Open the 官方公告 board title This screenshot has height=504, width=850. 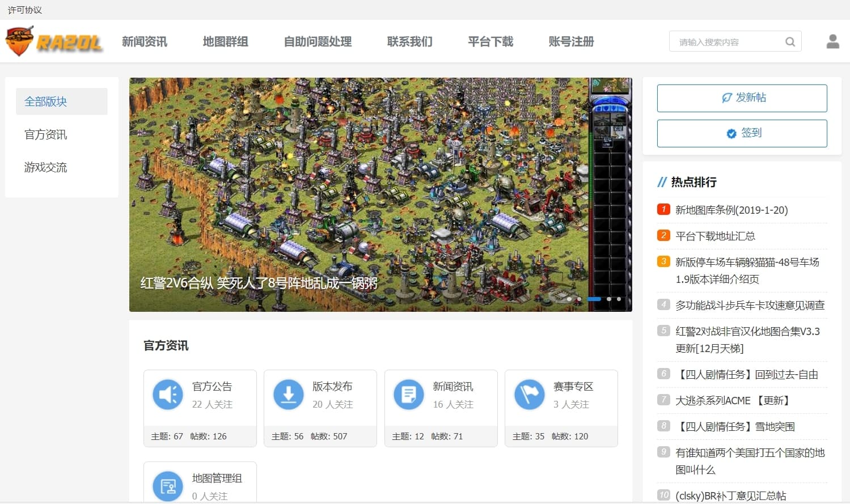click(212, 387)
